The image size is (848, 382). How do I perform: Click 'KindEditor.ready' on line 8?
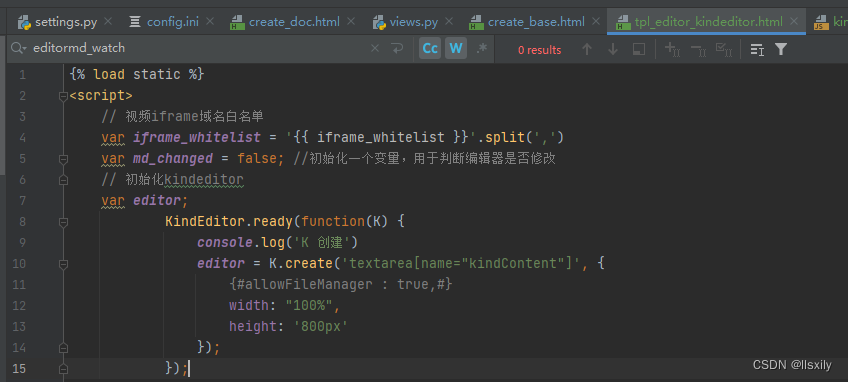point(229,221)
